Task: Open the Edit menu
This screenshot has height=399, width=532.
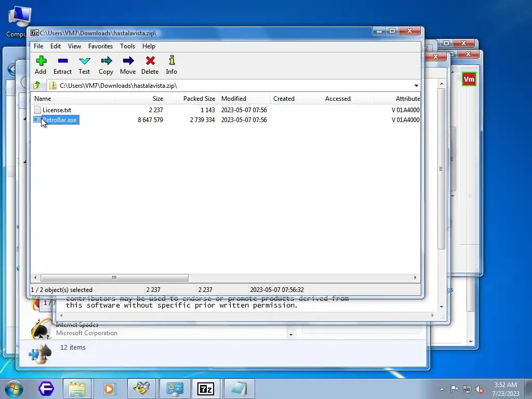Action: [55, 46]
